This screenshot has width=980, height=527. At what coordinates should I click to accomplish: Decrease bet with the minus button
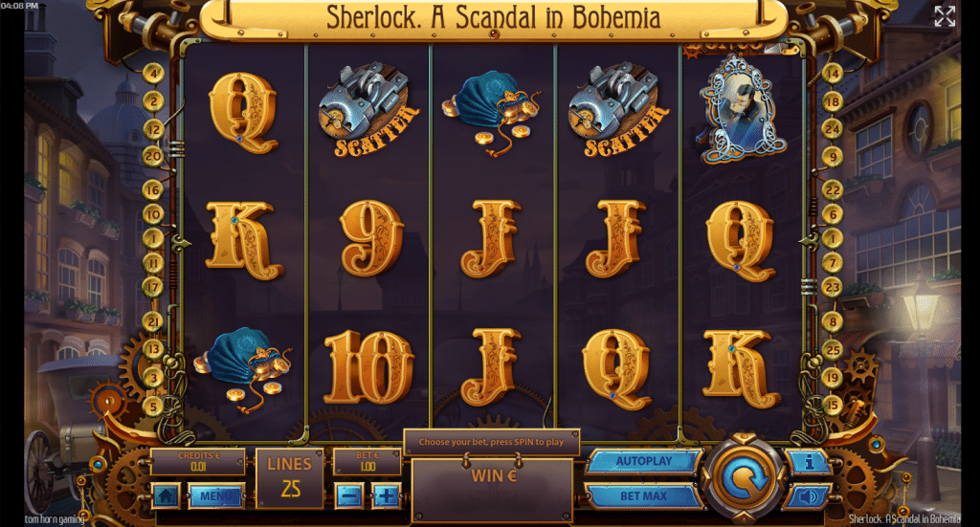(x=349, y=496)
